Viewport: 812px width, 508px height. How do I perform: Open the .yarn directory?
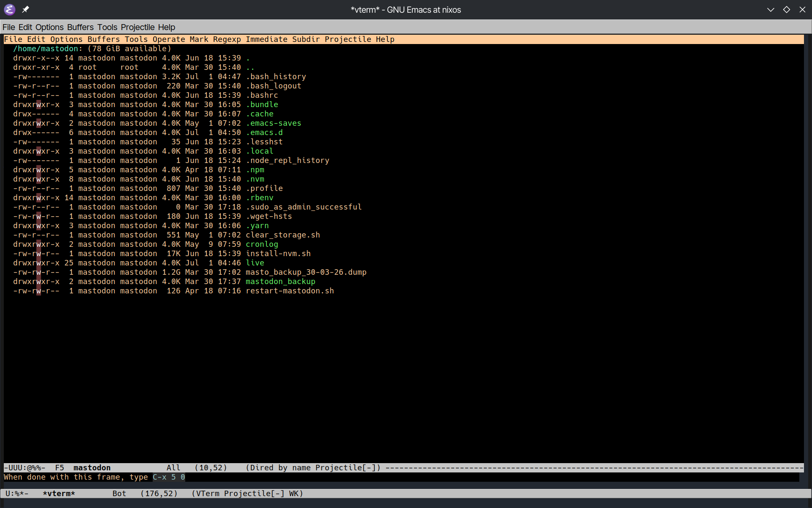257,226
